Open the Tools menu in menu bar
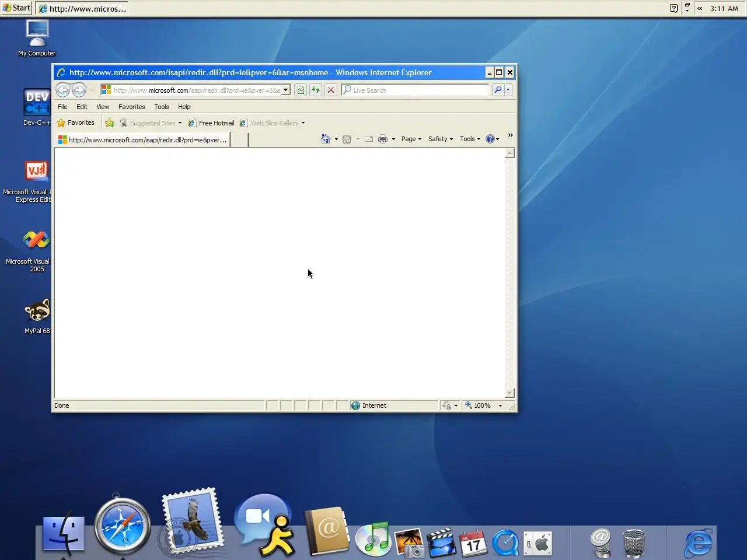Viewport: 747px width, 560px height. coord(161,107)
